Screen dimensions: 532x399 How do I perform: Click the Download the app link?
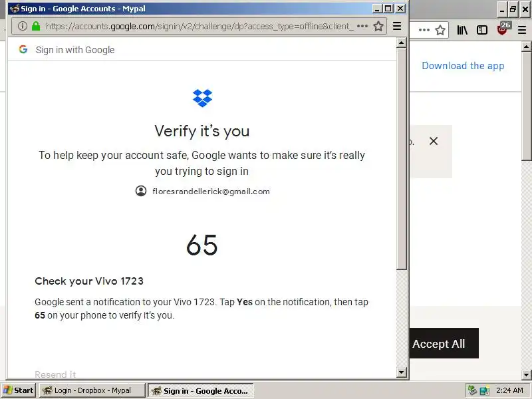point(463,66)
